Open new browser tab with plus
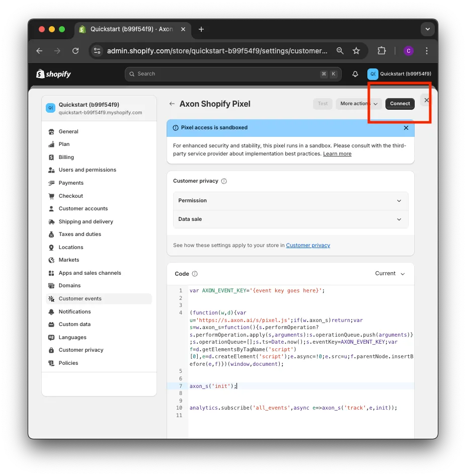 point(201,29)
